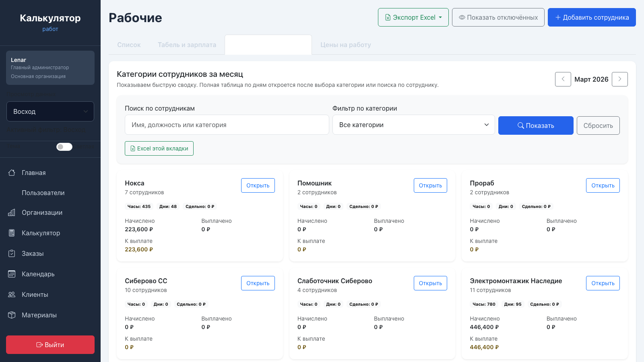Click the Календарь calendar icon in sidebar

[x=12, y=274]
